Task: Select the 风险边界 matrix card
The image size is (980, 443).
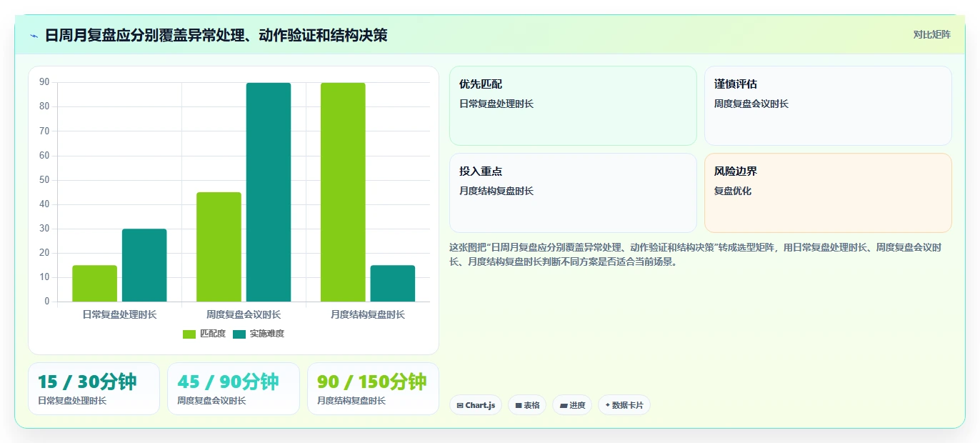Action: [x=828, y=193]
